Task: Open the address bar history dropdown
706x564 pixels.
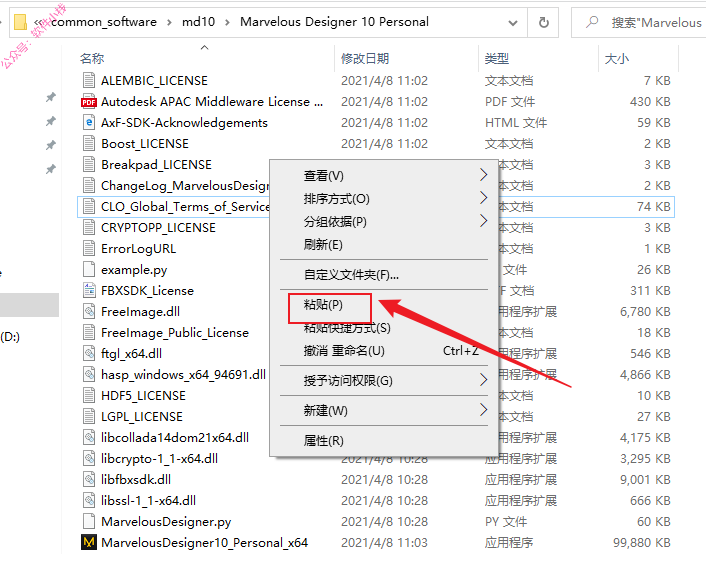Action: pos(512,23)
